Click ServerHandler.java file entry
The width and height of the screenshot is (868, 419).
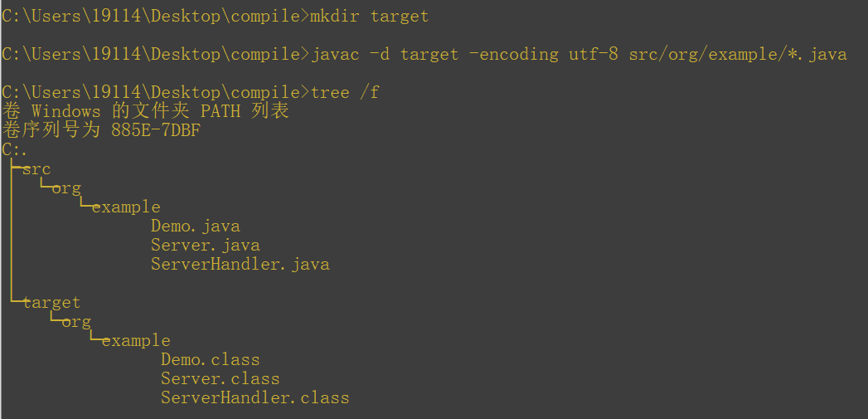240,264
